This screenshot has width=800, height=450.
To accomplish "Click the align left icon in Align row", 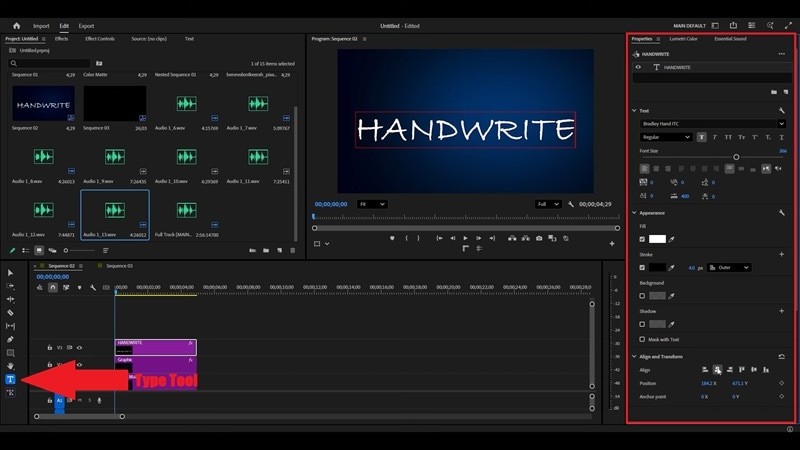I will tap(705, 370).
